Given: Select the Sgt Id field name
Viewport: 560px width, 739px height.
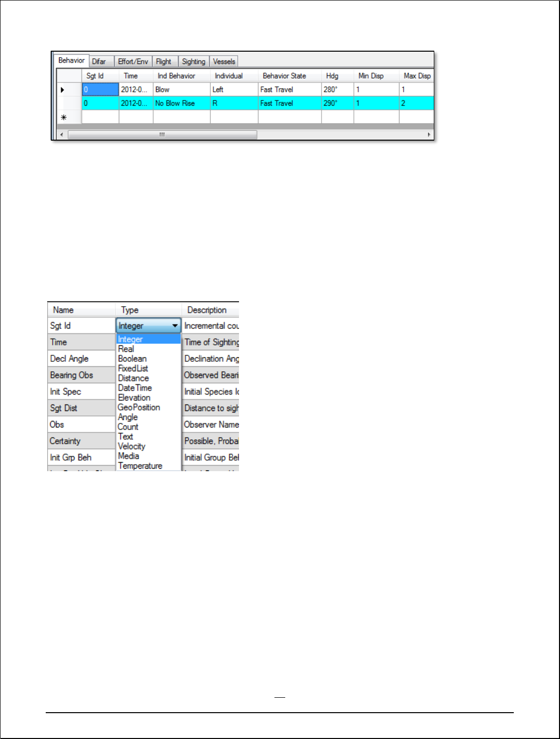Looking at the screenshot, I should click(81, 326).
